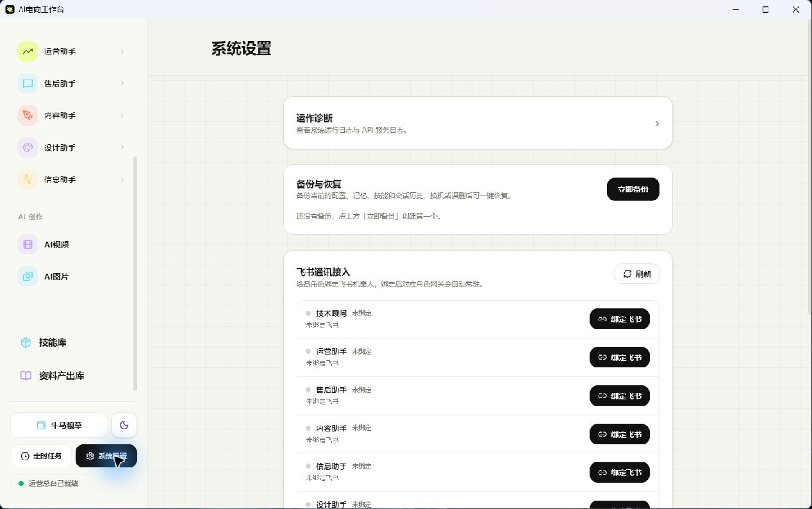The image size is (812, 509).
Task: Open 运作诊断 via its right chevron
Action: pos(657,123)
